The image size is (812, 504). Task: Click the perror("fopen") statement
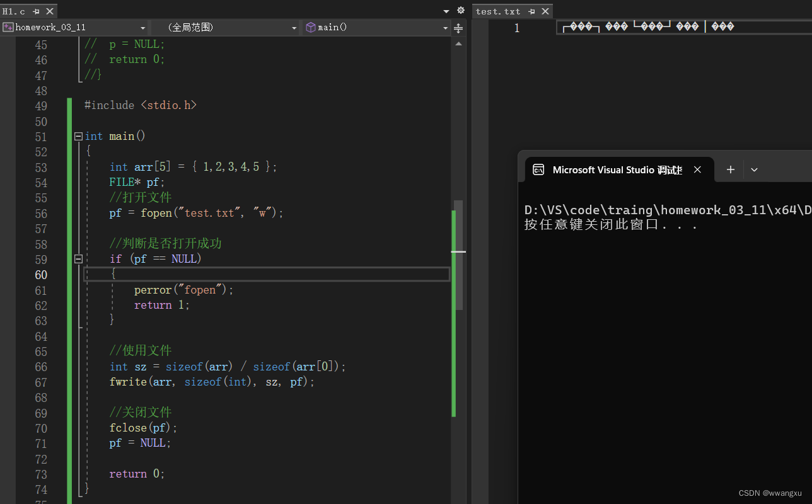[183, 290]
